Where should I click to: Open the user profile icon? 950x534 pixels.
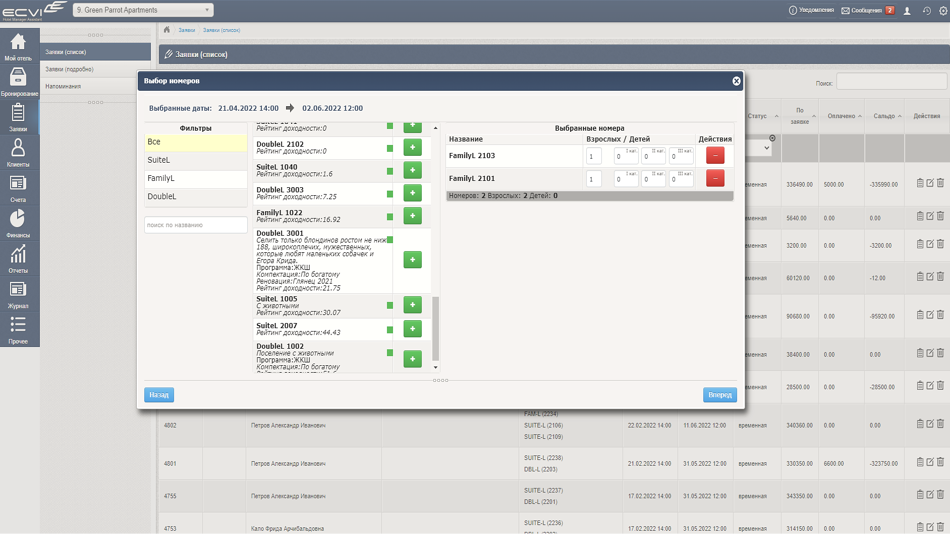pyautogui.click(x=907, y=10)
